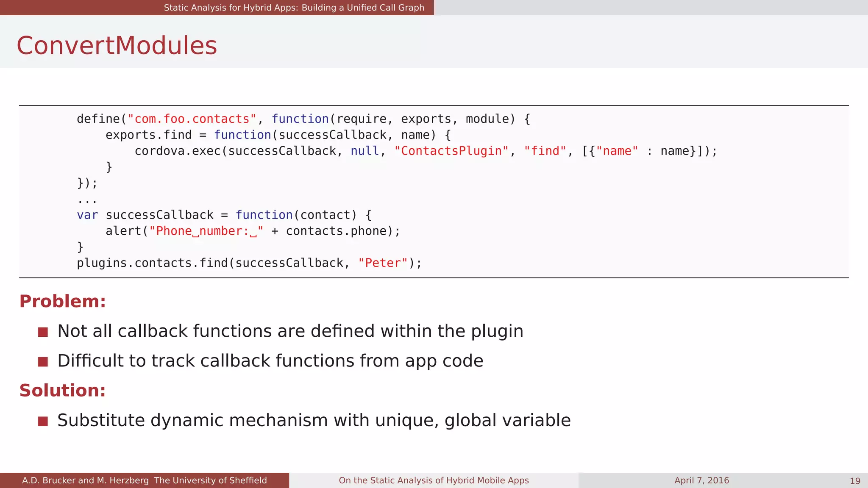868x488 pixels.
Task: Click the '...' ellipsis line in the code
Action: 87,202
